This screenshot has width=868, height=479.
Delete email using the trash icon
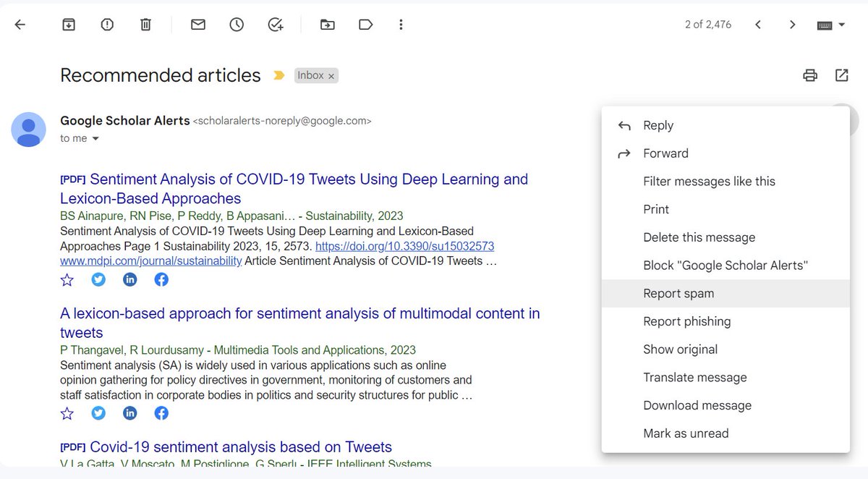(145, 25)
